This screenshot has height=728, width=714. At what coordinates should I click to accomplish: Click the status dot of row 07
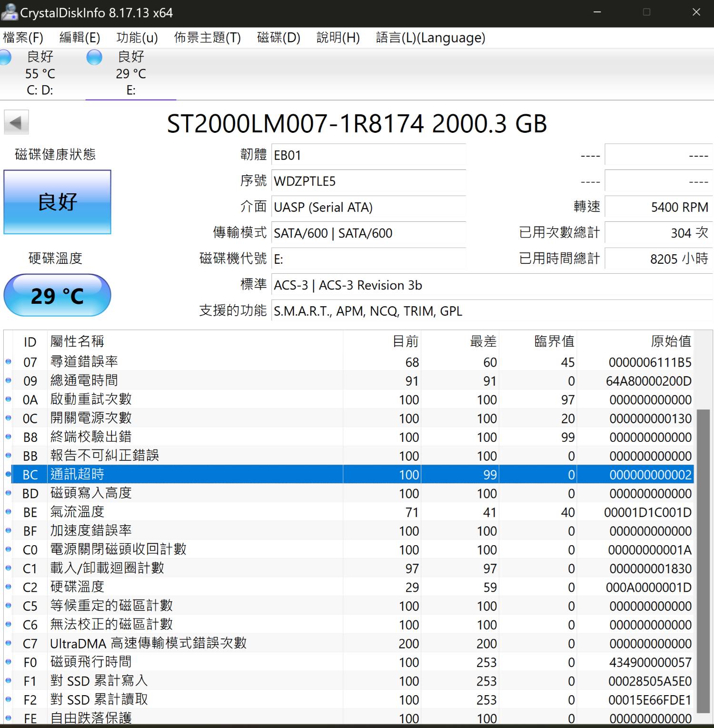(x=8, y=362)
